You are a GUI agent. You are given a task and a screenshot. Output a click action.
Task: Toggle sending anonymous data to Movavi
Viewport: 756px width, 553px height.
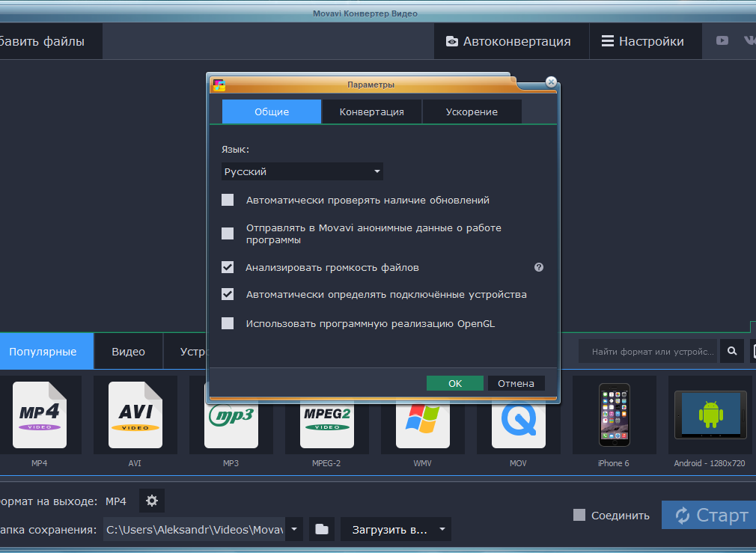point(228,233)
